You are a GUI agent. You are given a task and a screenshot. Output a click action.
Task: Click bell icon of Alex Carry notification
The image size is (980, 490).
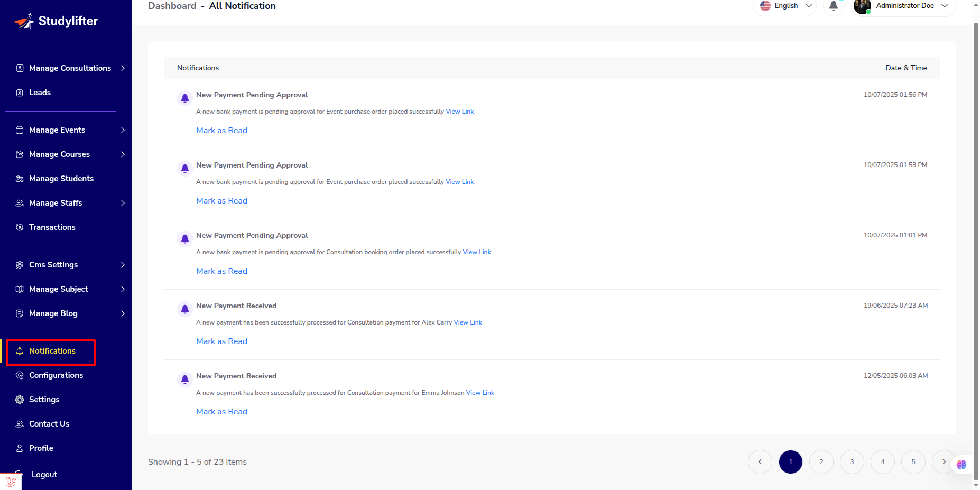(185, 309)
